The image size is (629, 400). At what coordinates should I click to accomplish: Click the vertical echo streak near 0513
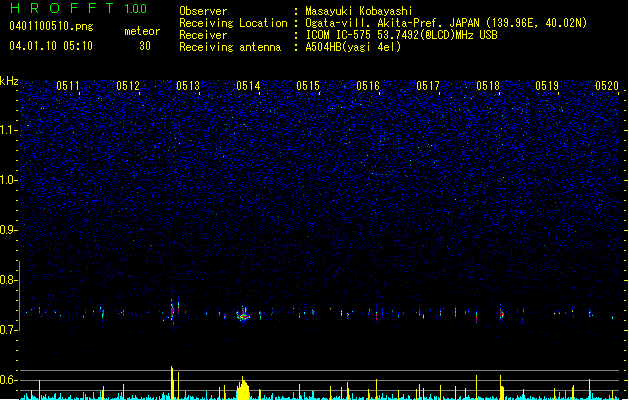click(x=172, y=313)
